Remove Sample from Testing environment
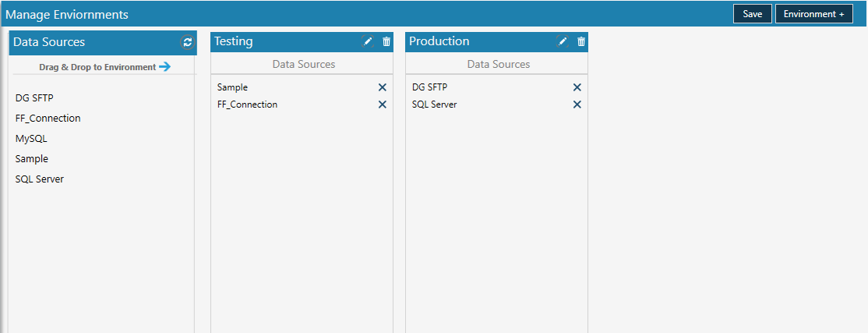Image resolution: width=868 pixels, height=333 pixels. click(382, 87)
